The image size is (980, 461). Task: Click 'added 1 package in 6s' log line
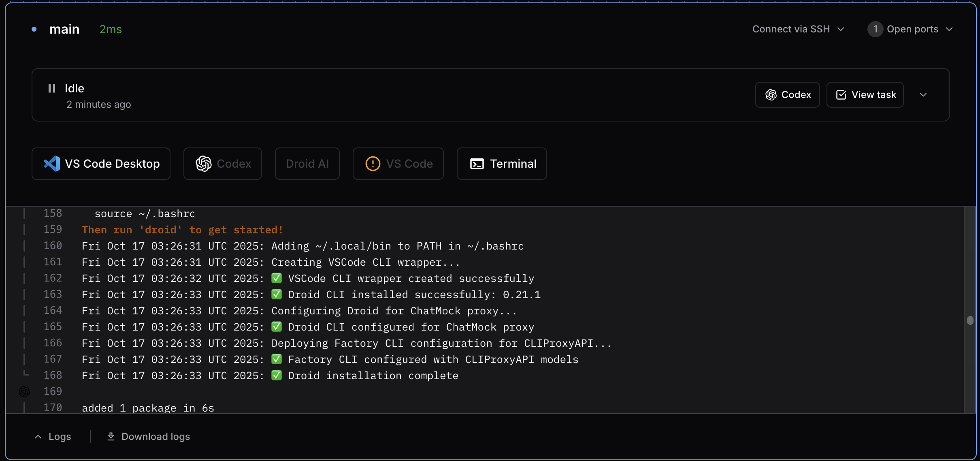point(148,408)
